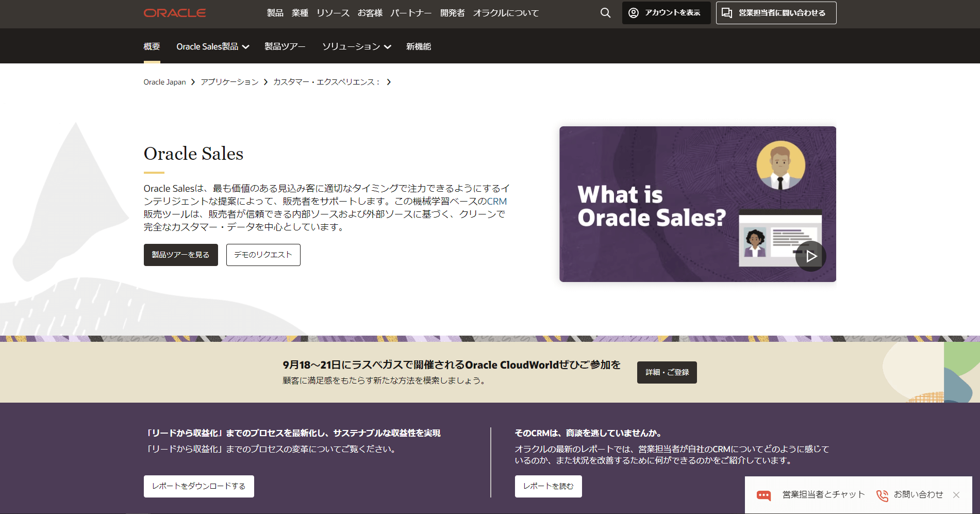980x514 pixels.
Task: Open the 開発者 menu
Action: (453, 13)
